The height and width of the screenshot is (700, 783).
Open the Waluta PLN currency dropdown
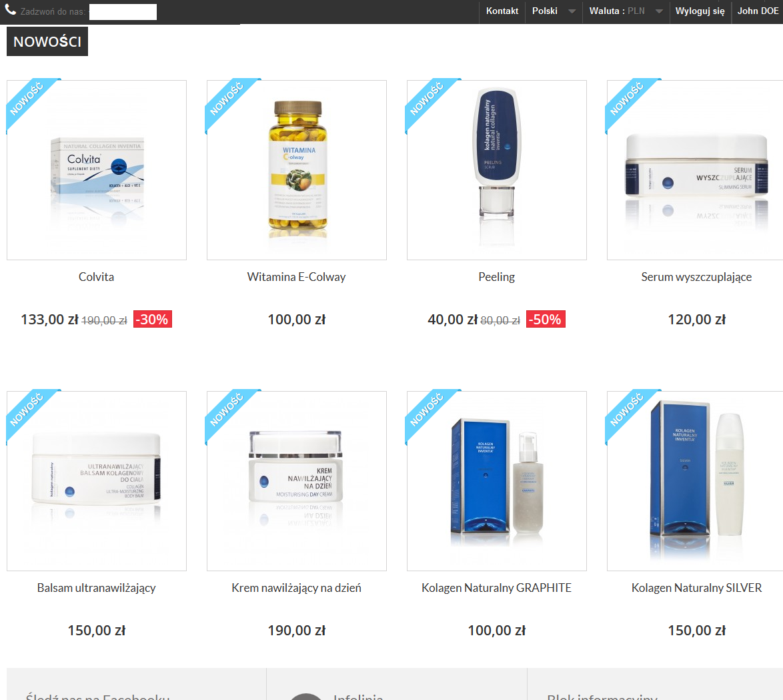[626, 11]
